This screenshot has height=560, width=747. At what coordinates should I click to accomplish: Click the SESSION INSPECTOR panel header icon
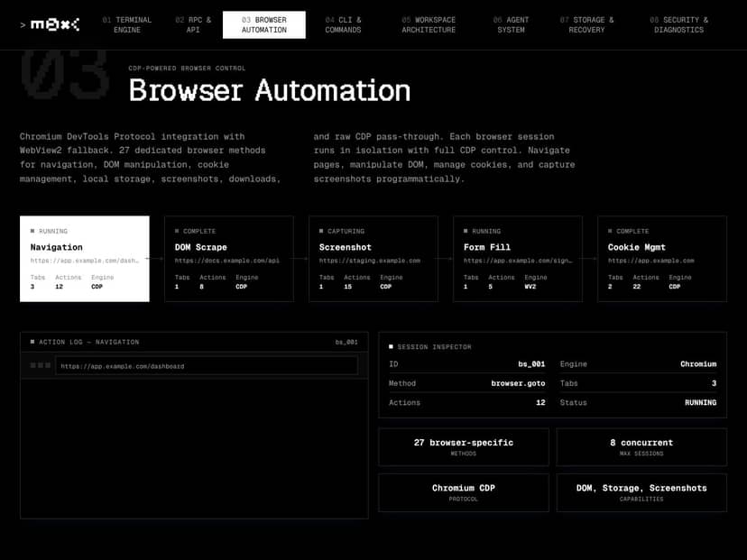point(390,346)
